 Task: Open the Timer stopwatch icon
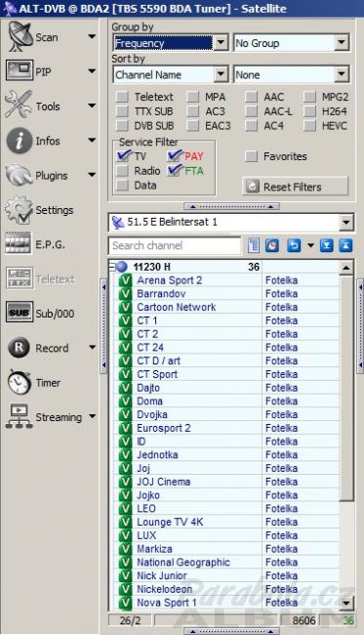click(19, 382)
